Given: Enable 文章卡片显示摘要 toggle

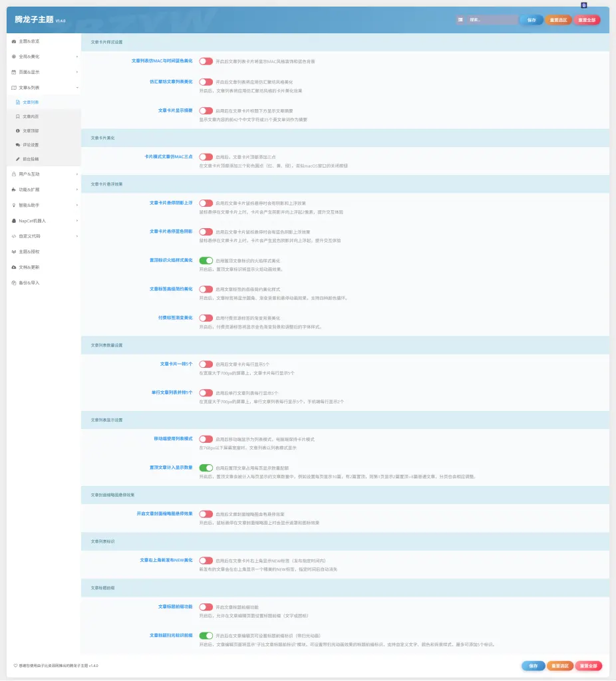Looking at the screenshot, I should (206, 111).
